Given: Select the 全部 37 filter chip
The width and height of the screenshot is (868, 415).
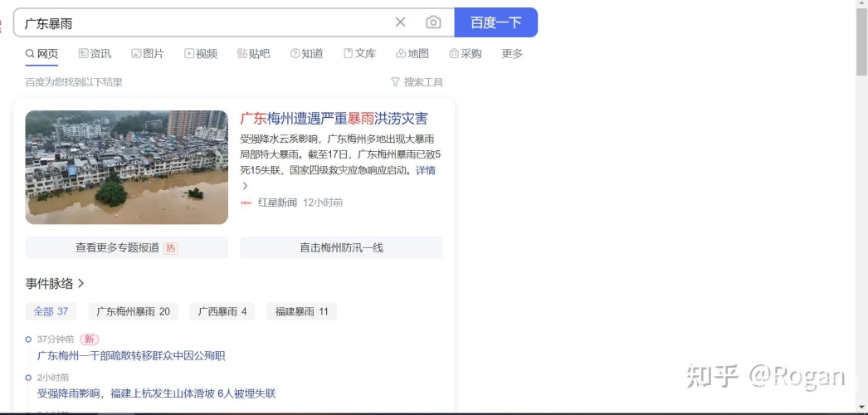Looking at the screenshot, I should [51, 311].
